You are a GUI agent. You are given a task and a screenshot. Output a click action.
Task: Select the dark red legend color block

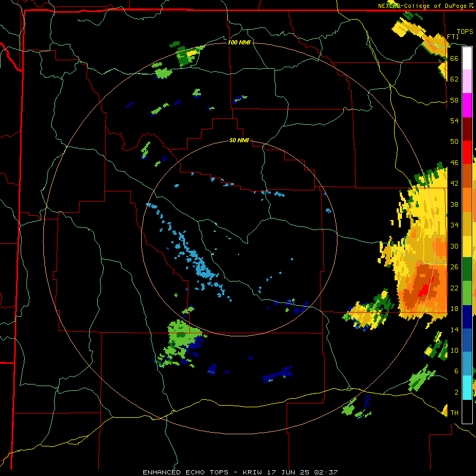tap(467, 129)
